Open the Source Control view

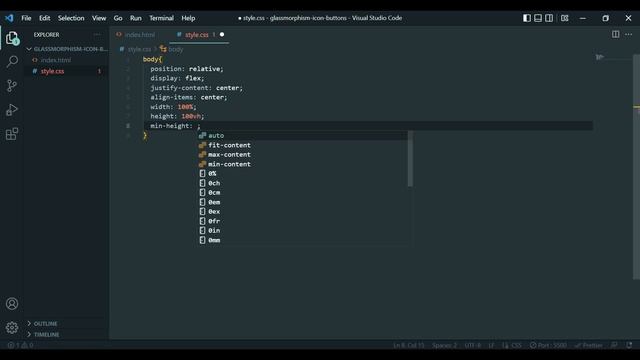click(12, 86)
